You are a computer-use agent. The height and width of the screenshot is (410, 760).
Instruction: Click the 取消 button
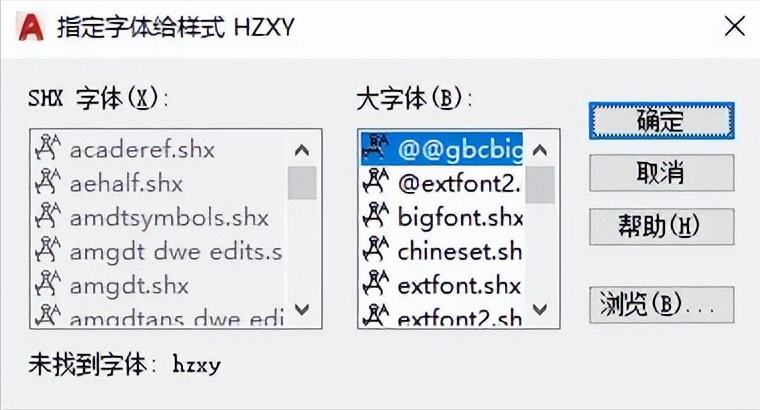point(662,173)
